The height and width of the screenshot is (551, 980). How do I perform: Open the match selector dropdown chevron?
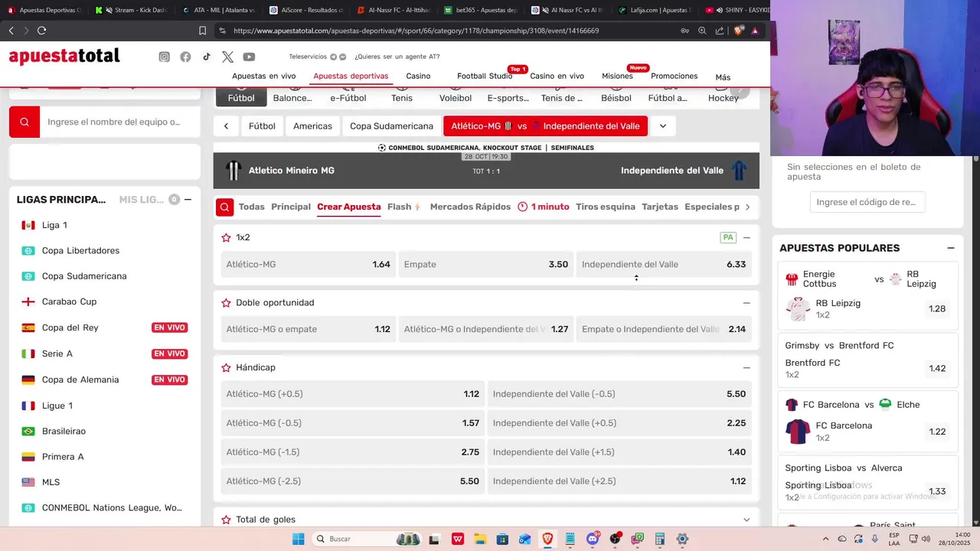[663, 126]
